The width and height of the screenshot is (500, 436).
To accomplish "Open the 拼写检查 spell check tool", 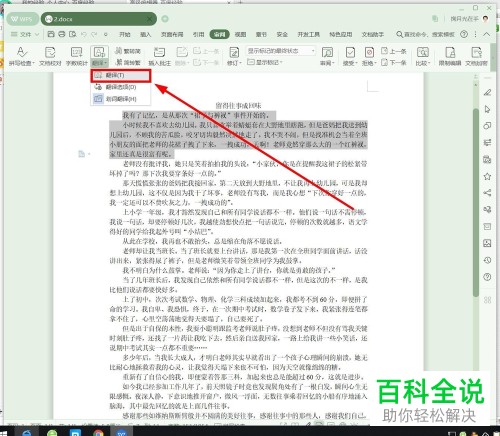I will point(21,56).
